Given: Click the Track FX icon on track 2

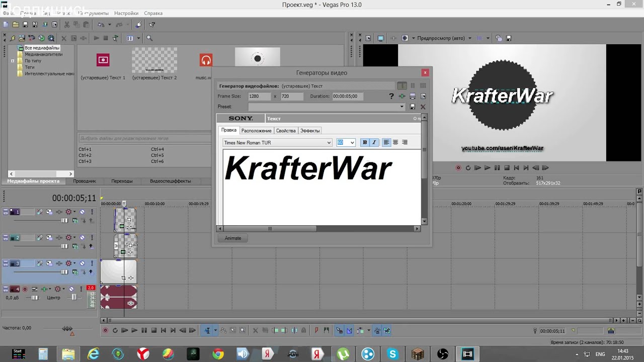Looking at the screenshot, I should coord(59,238).
